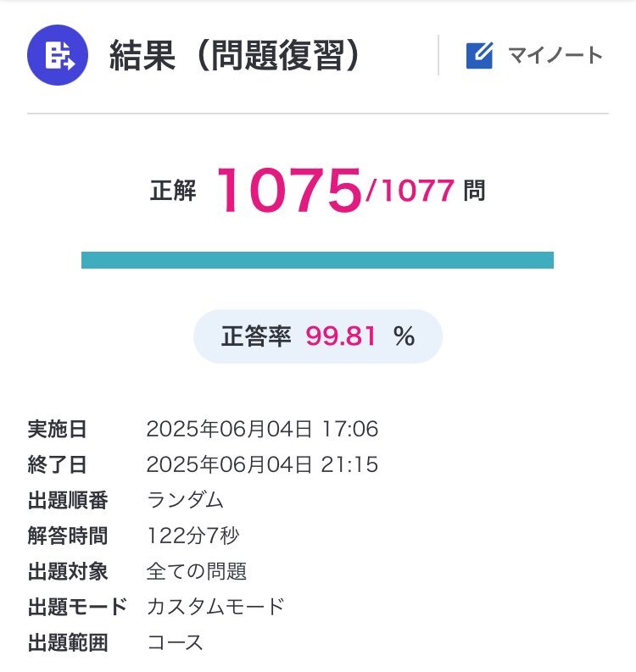Click the /1077 total questions count
Screen dimensions: 636x672
[x=410, y=191]
